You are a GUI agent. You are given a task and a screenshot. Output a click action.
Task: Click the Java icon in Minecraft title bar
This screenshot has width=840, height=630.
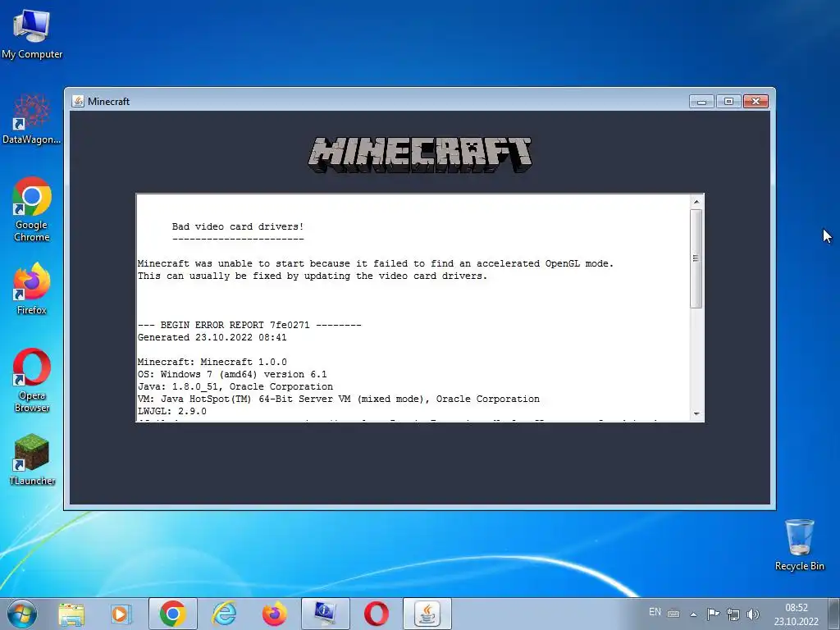[x=78, y=101]
